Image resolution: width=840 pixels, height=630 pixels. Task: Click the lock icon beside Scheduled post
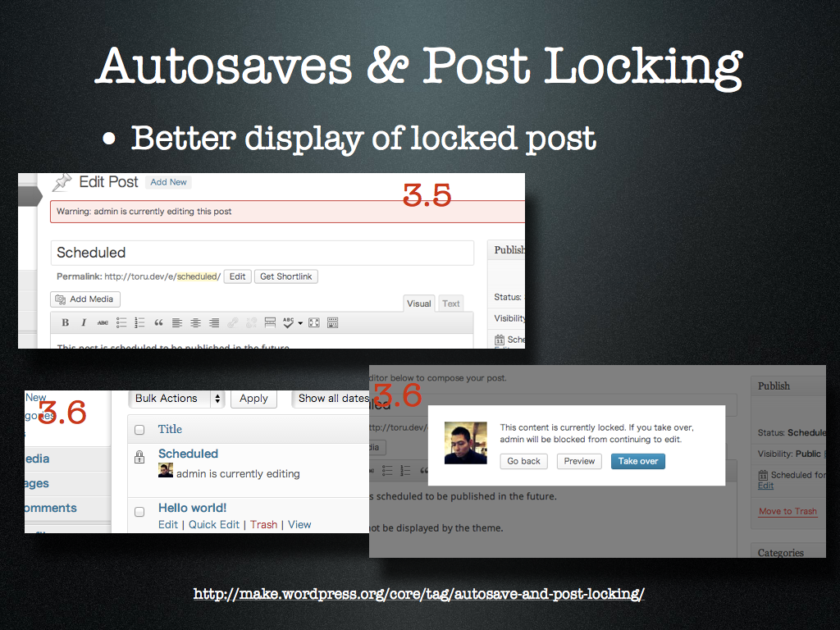(139, 457)
